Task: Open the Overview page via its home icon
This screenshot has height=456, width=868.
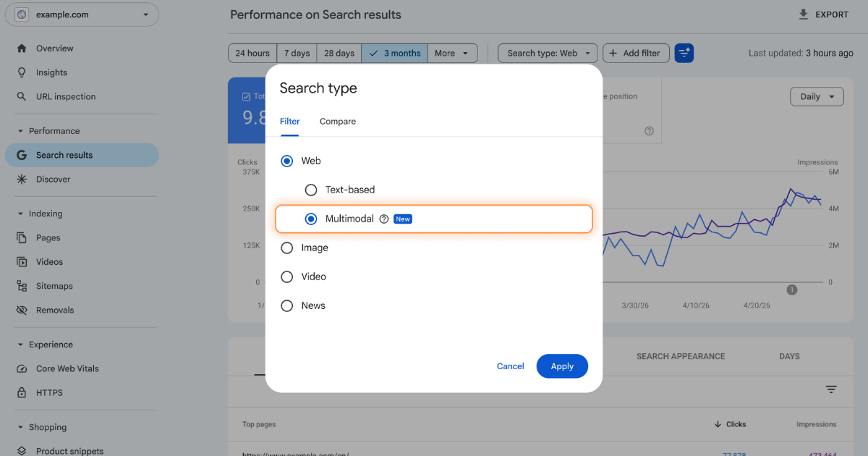Action: point(22,48)
